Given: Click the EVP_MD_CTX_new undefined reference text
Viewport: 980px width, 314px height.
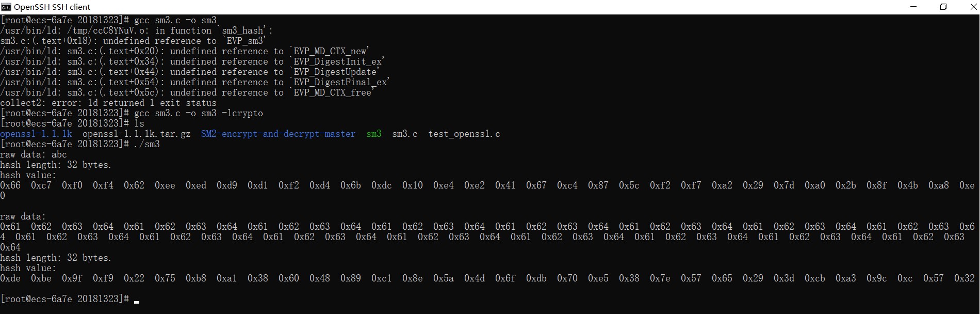Looking at the screenshot, I should 331,51.
